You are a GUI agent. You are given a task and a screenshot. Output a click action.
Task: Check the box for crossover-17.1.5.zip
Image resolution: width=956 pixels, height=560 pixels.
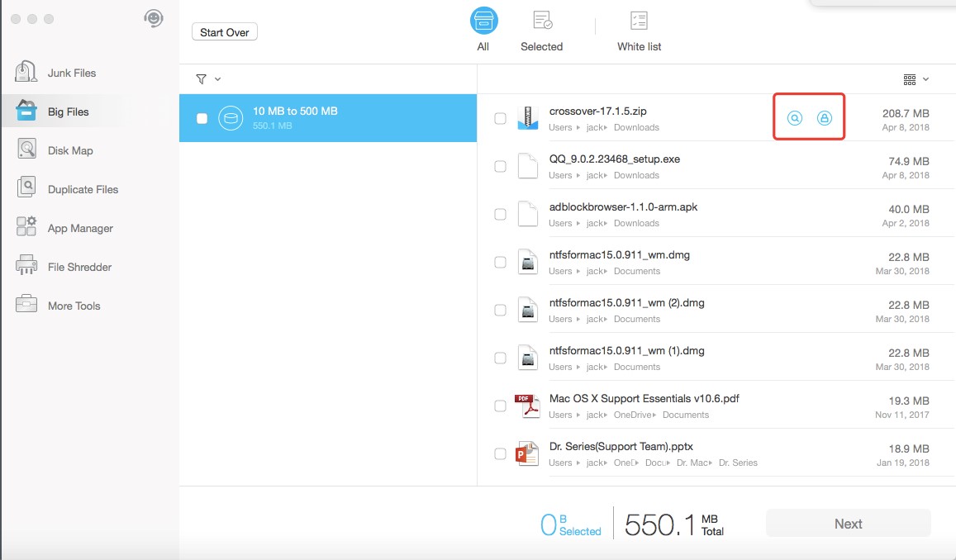tap(500, 119)
